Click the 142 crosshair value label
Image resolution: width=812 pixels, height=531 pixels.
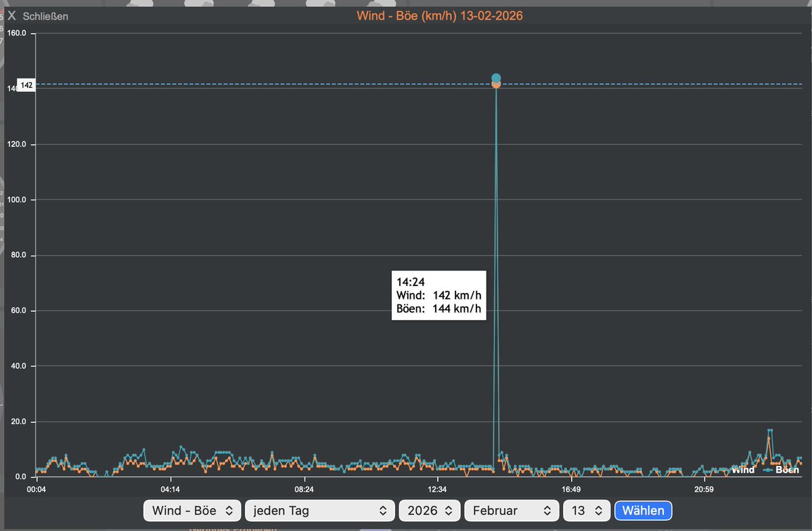(27, 85)
